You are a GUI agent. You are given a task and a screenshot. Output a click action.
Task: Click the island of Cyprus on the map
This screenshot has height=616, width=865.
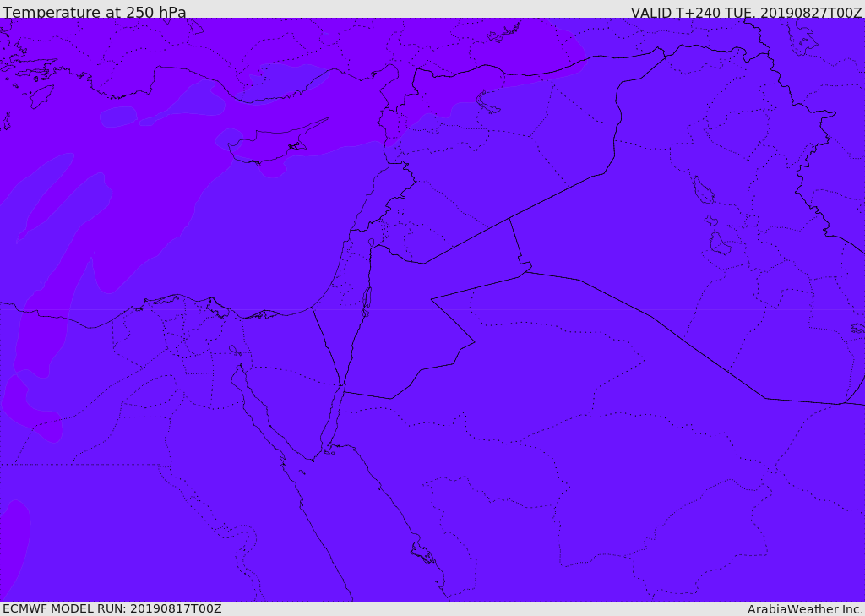[276, 143]
